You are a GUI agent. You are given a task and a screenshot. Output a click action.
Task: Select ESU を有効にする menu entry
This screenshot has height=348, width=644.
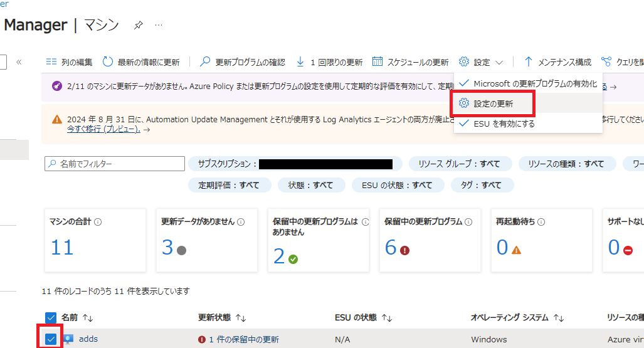[528, 124]
